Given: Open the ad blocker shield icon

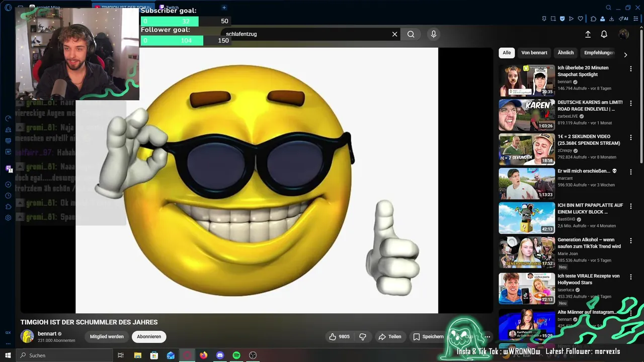Looking at the screenshot, I should 562,19.
